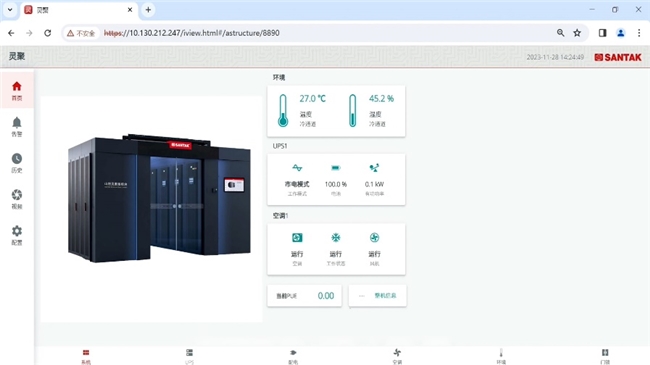Select the UPS tab at bottom
650x365 pixels.
pos(189,356)
